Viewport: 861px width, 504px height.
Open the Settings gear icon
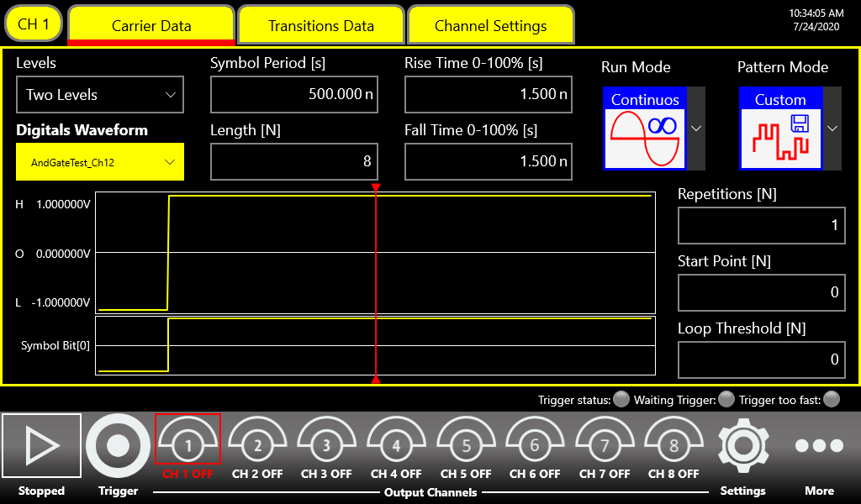(x=742, y=442)
